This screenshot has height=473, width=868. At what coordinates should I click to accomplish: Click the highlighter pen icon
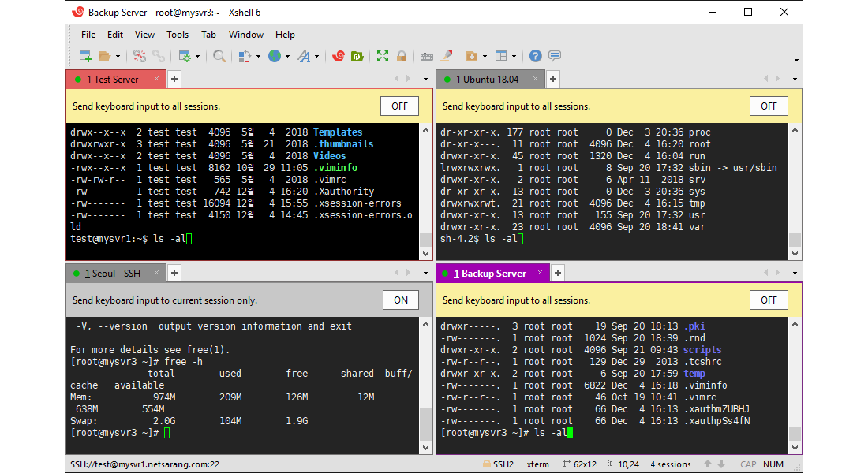point(446,55)
